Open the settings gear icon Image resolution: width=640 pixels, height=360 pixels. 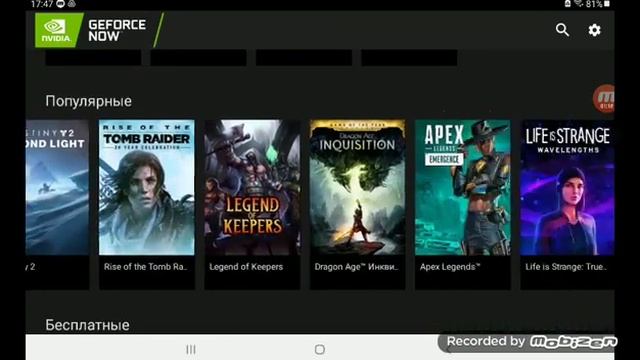pos(594,30)
